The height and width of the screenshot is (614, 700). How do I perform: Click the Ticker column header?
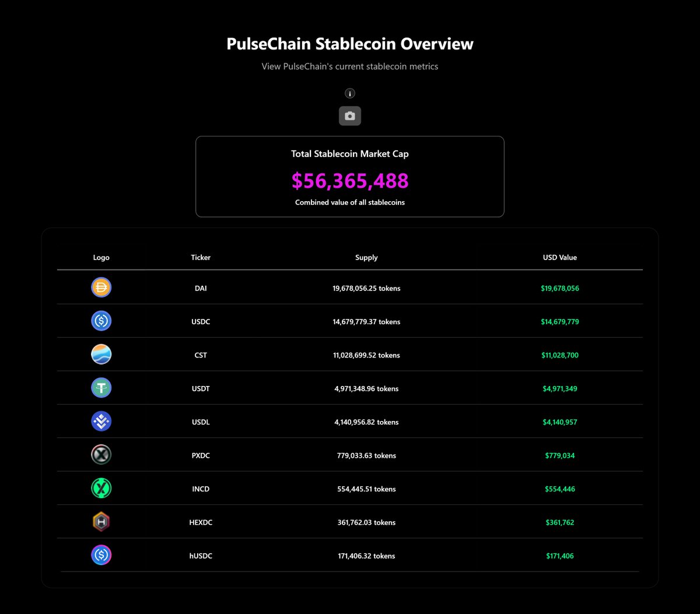click(201, 257)
